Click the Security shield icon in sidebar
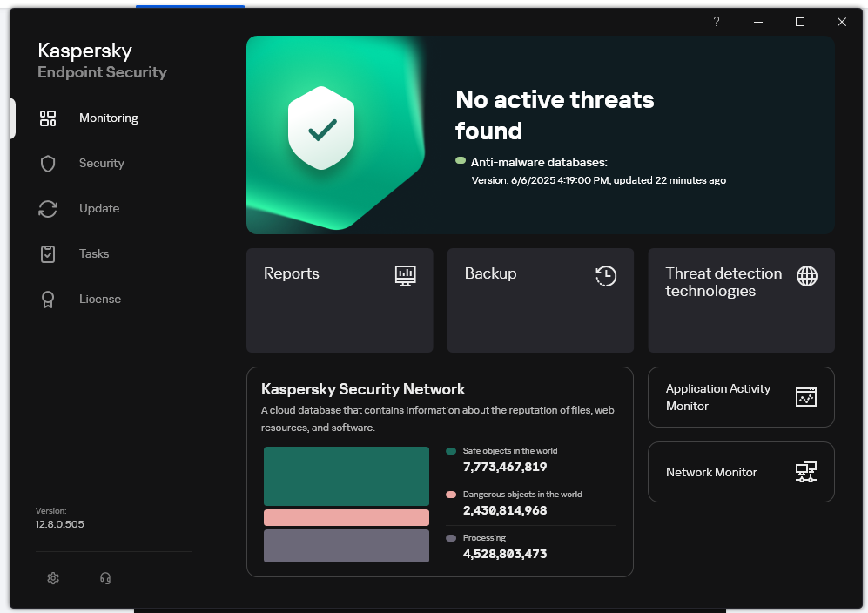The image size is (868, 613). (48, 164)
